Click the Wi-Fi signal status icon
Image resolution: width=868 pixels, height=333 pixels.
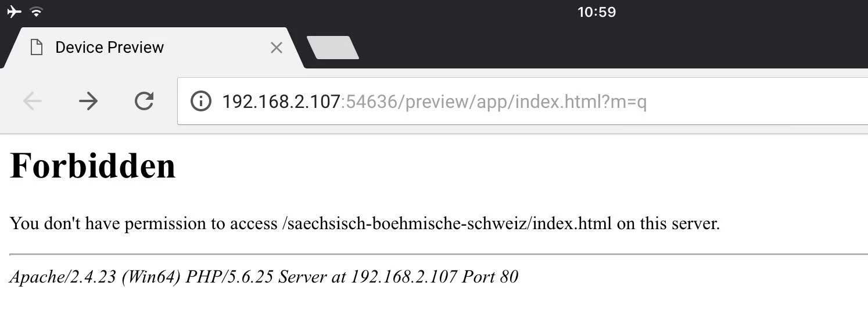point(37,12)
